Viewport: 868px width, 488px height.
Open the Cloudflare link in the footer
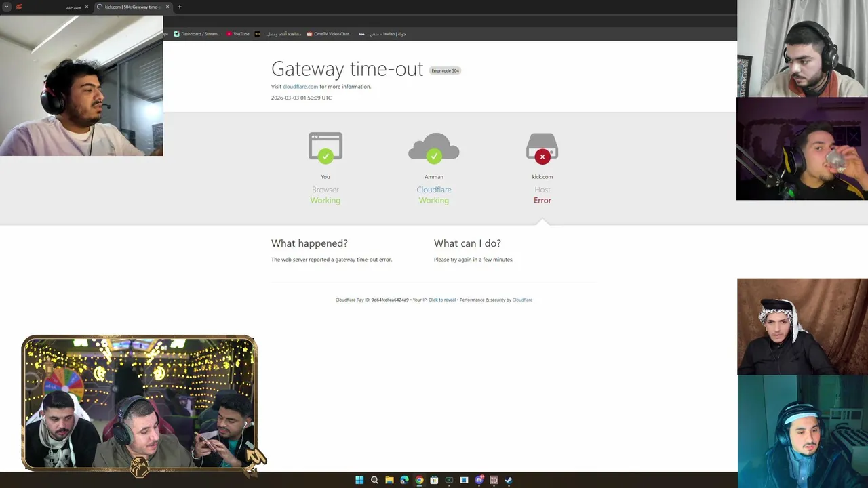point(522,300)
